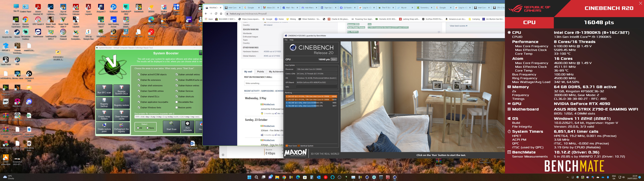The width and height of the screenshot is (644, 181).
Task: Open taskbar Search
Action: click(256, 177)
